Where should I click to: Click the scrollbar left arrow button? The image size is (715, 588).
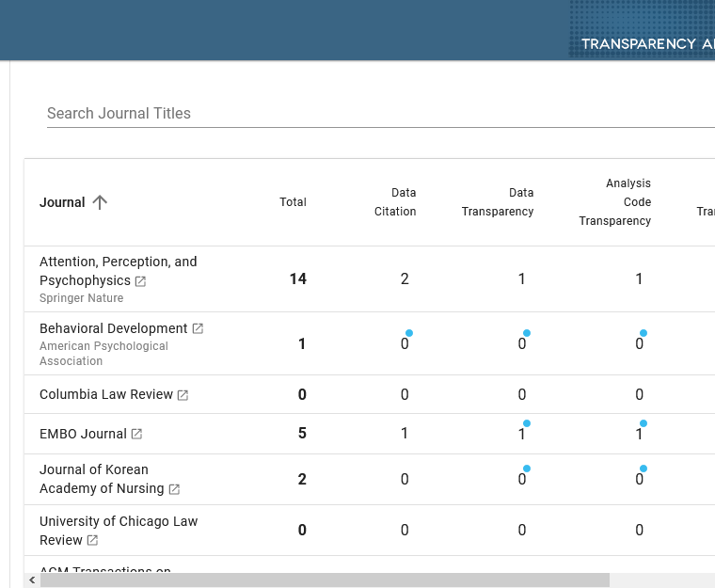click(x=33, y=580)
